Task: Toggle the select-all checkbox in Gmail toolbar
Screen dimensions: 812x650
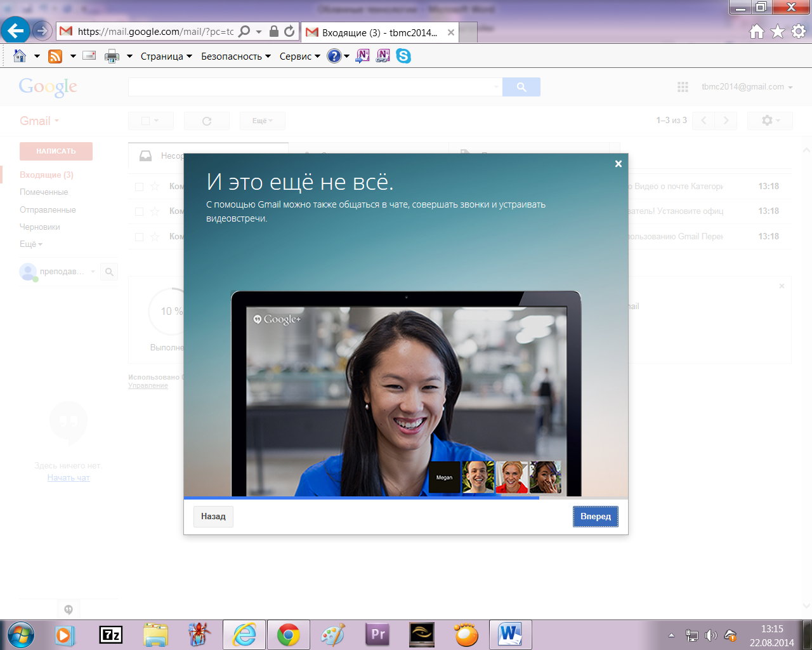Action: pyautogui.click(x=145, y=121)
